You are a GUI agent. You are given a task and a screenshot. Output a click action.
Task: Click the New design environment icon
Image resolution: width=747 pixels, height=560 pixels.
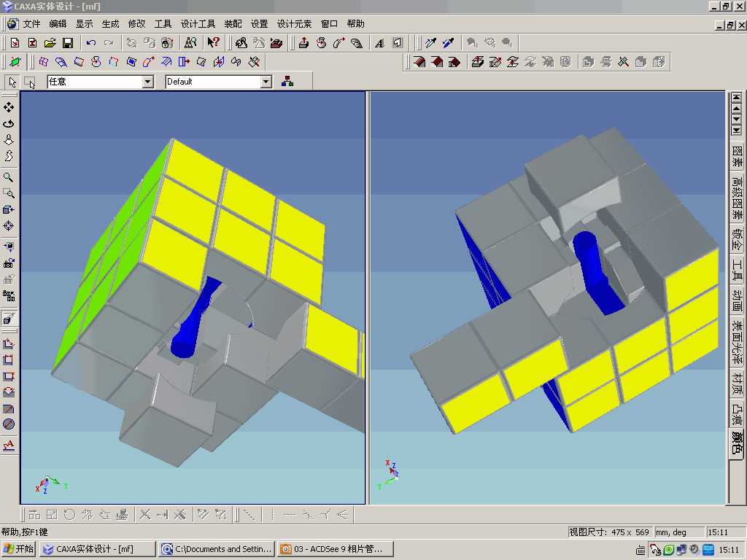(x=15, y=43)
